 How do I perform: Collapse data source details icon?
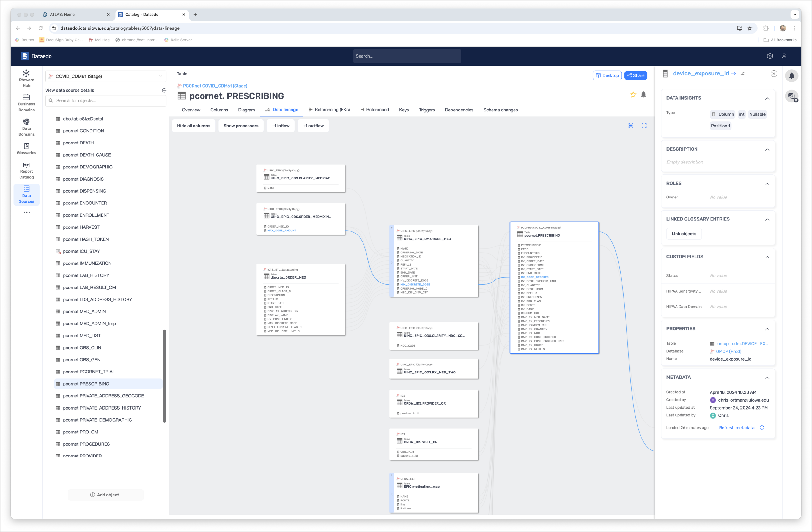[x=164, y=90]
